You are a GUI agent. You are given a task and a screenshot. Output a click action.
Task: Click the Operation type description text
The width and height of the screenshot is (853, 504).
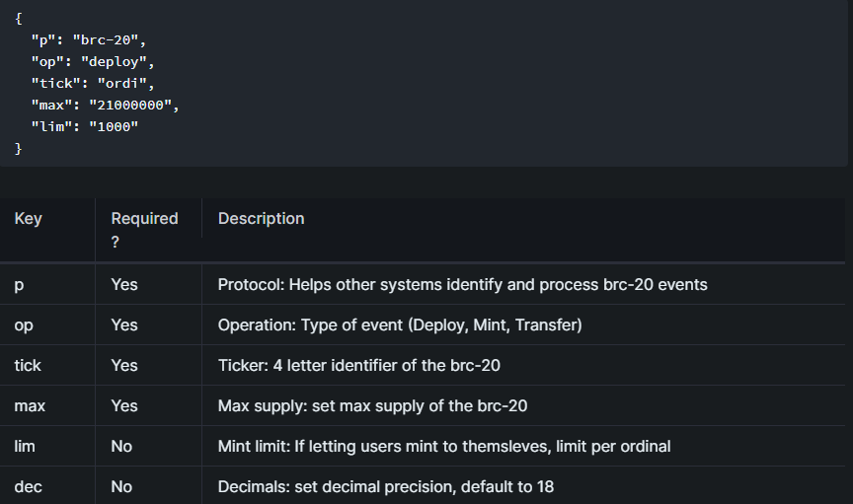(400, 325)
